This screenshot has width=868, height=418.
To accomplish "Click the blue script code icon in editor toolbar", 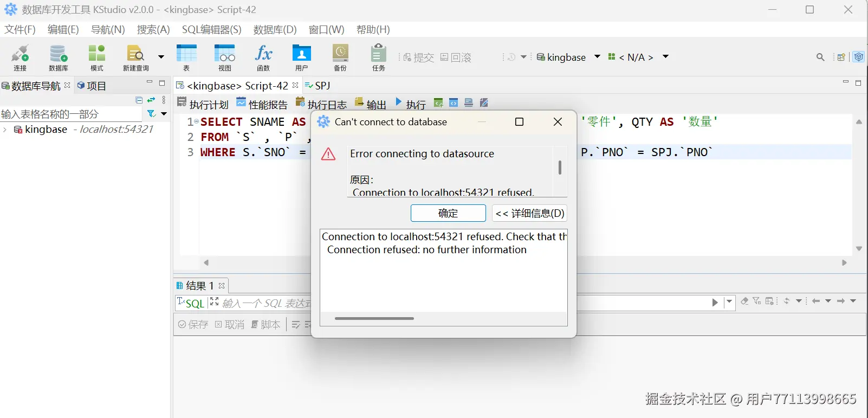I will (x=454, y=103).
